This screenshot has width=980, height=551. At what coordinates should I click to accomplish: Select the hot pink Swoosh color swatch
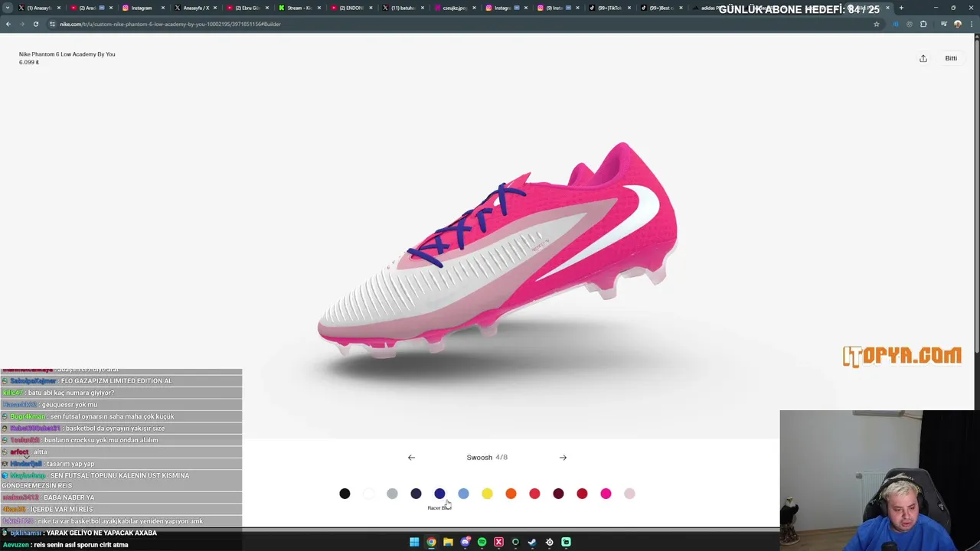[x=606, y=494]
